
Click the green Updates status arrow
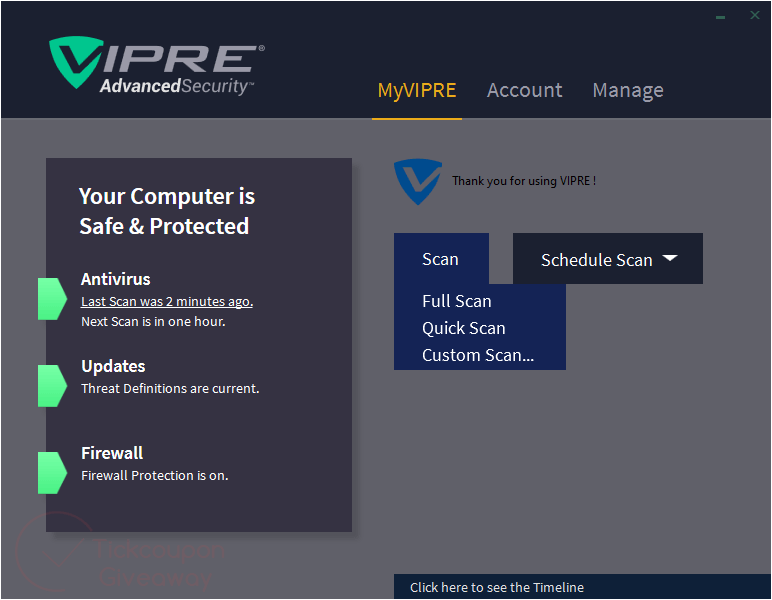52,386
